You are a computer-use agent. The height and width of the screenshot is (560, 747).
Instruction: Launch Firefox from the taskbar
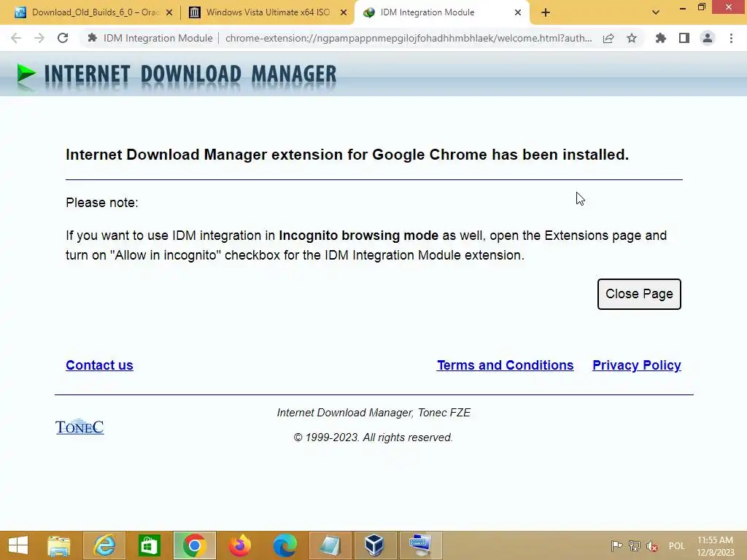pos(239,545)
